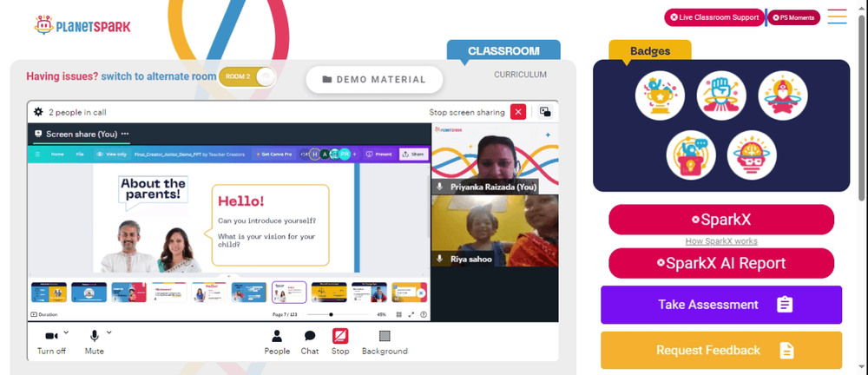Open the hamburger menu in top right

[837, 16]
